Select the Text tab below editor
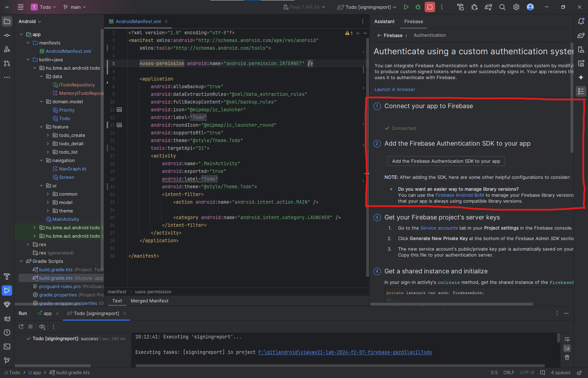The image size is (588, 378). [x=117, y=301]
